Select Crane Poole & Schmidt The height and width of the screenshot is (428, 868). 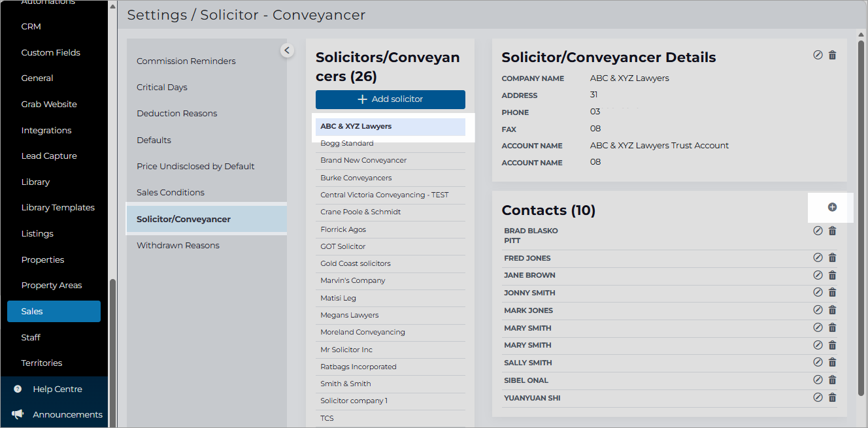click(x=390, y=212)
